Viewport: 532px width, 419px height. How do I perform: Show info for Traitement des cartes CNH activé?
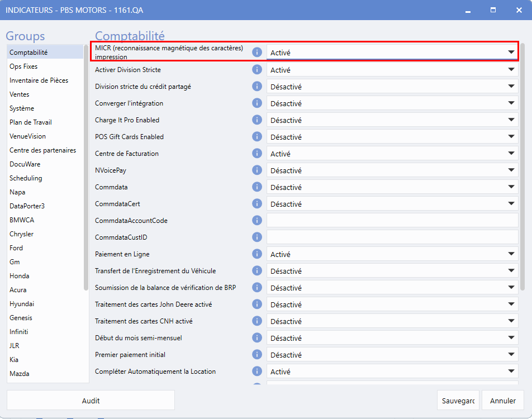tap(257, 321)
